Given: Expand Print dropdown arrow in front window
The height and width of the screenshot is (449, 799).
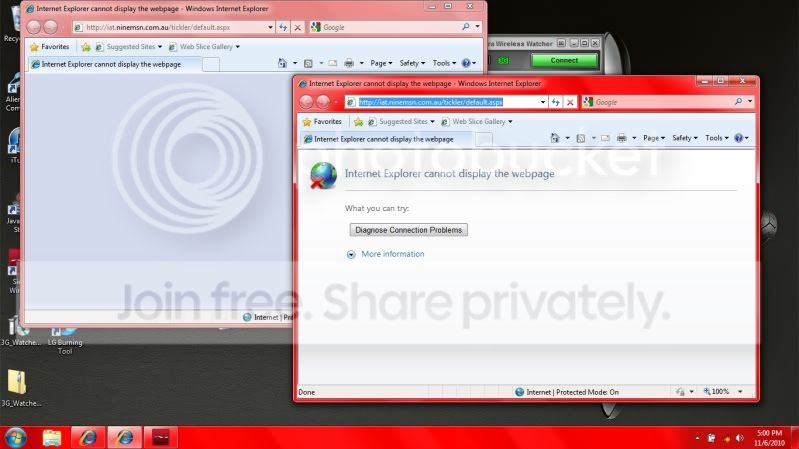Looking at the screenshot, I should tap(634, 138).
